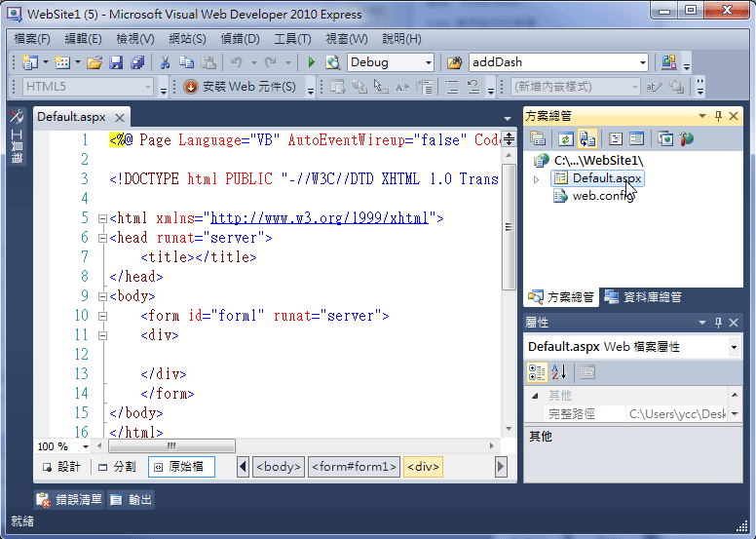Open the Debug configuration dropdown
Screen dimensions: 756x539
pos(428,62)
